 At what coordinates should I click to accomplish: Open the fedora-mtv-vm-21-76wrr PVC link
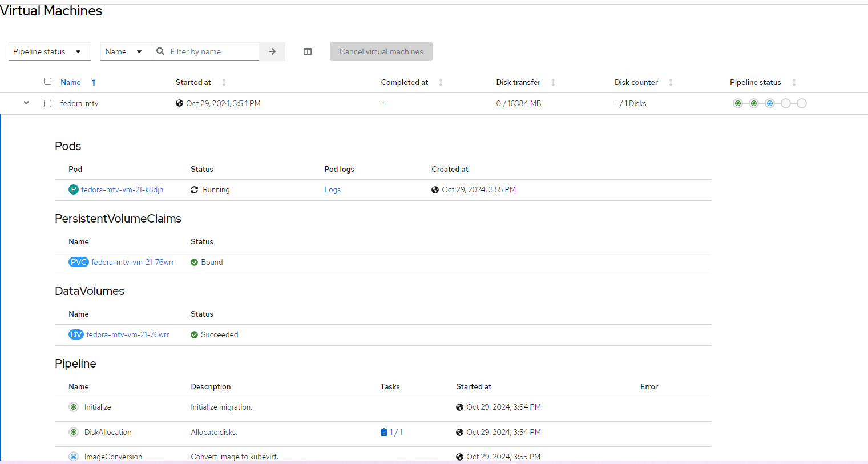pos(133,262)
